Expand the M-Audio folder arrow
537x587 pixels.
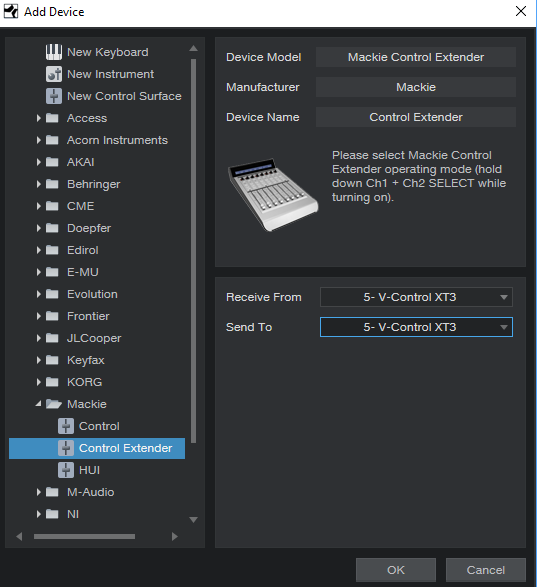(39, 492)
